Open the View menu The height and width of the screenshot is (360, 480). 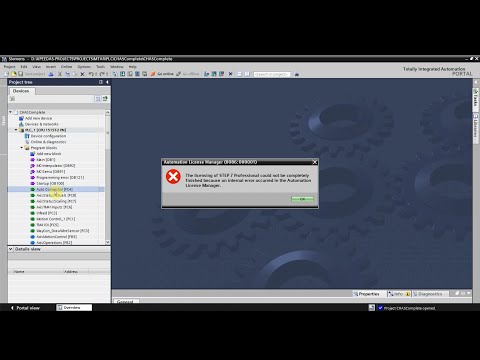pos(36,67)
